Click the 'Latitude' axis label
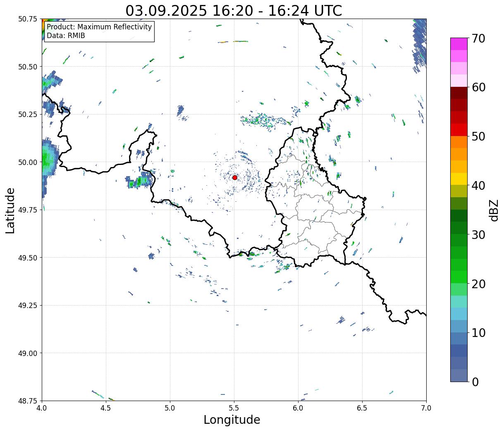The height and width of the screenshot is (430, 504). pos(10,211)
